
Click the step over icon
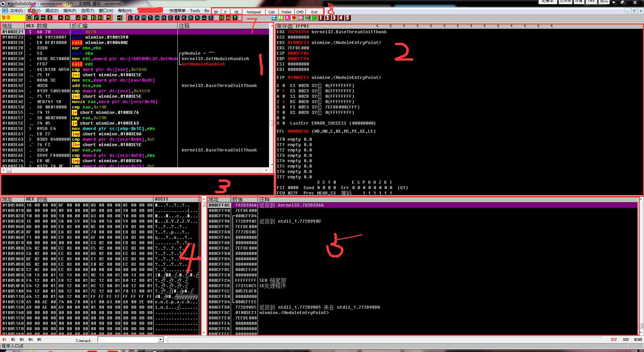click(85, 18)
